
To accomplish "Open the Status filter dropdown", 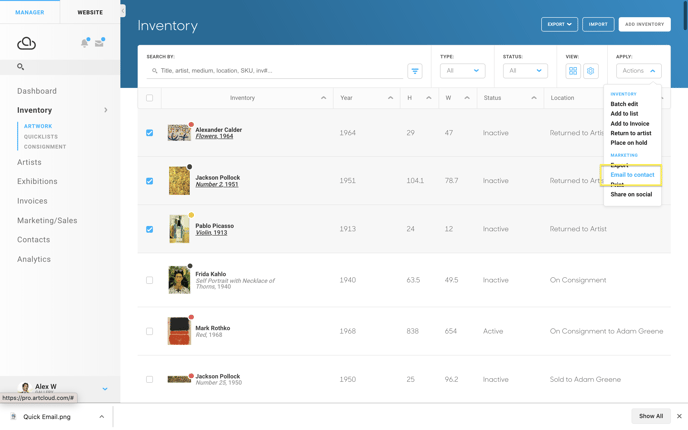I will (x=525, y=71).
